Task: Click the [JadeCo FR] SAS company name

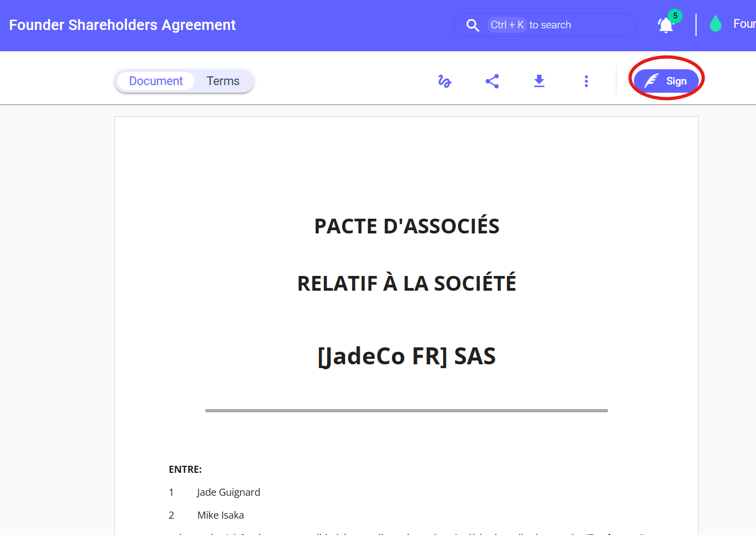Action: pos(407,356)
